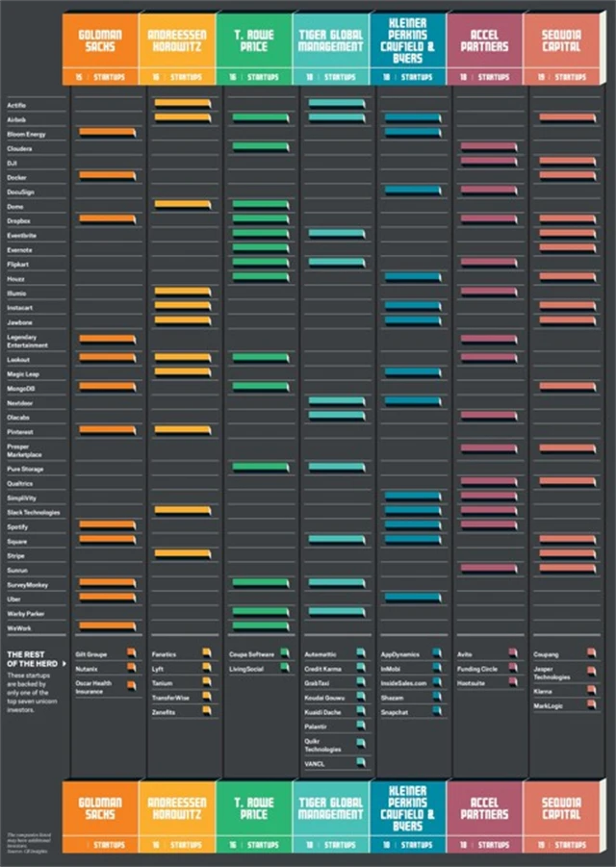Select the Tiger Global bar in Actifio row
Image resolution: width=616 pixels, height=867 pixels.
(x=336, y=103)
